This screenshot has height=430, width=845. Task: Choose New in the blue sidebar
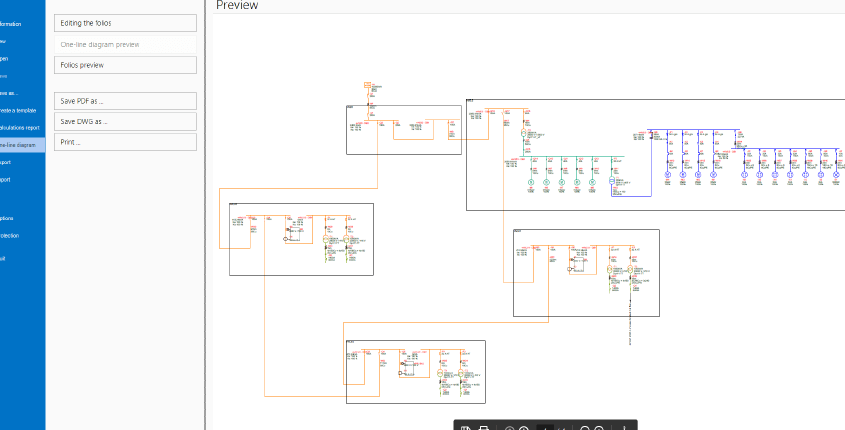[3, 41]
